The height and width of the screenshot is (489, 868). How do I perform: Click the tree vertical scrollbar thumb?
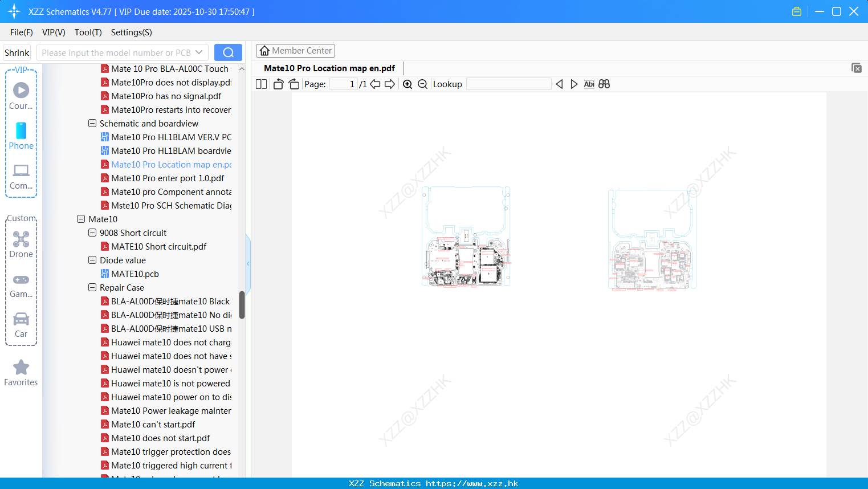pyautogui.click(x=242, y=305)
